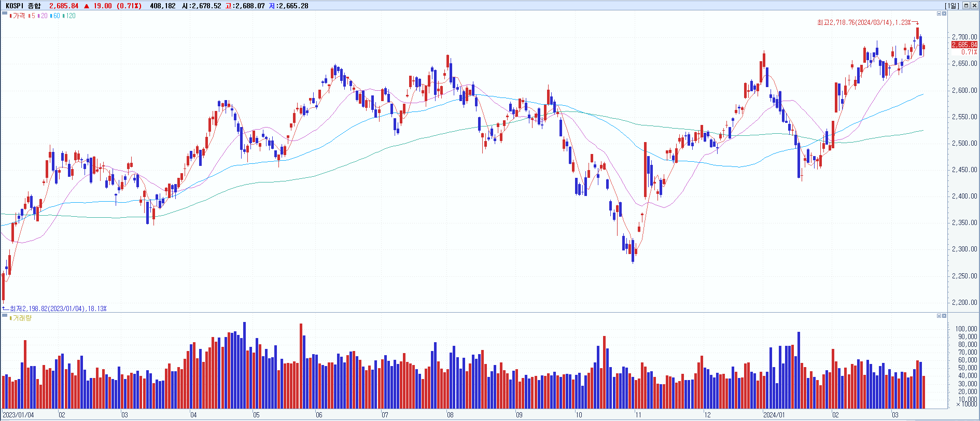Click the 50,000 volume axis label

coord(968,368)
